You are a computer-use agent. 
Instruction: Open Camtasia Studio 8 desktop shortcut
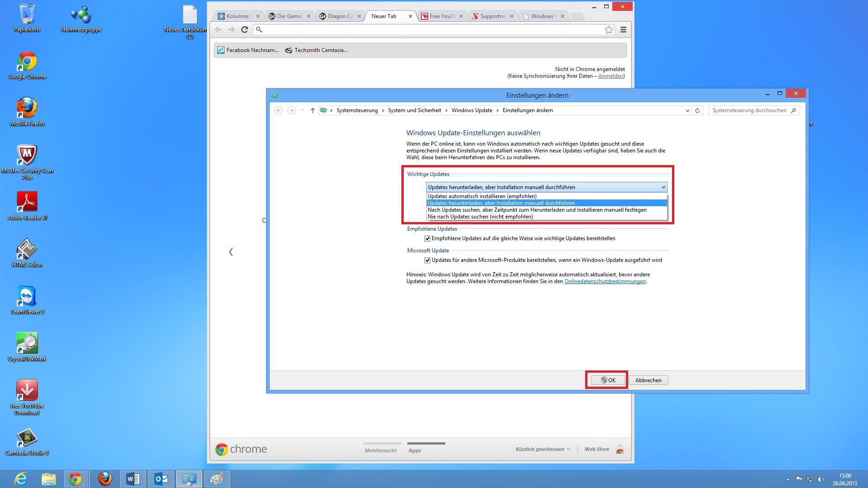click(27, 438)
